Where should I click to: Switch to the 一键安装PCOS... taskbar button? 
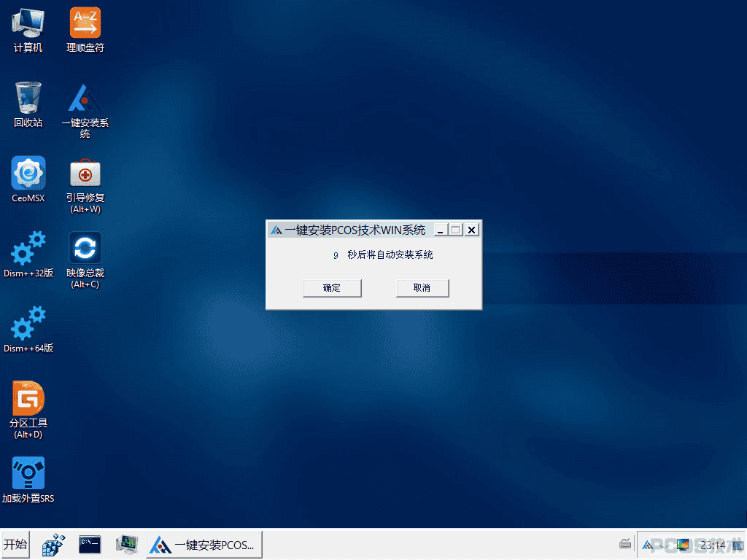click(204, 545)
